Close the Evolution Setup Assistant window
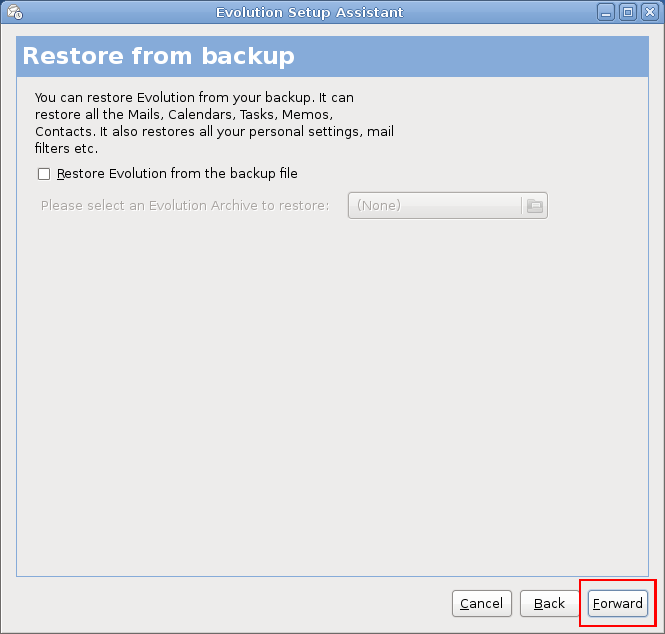Image resolution: width=665 pixels, height=634 pixels. point(648,12)
